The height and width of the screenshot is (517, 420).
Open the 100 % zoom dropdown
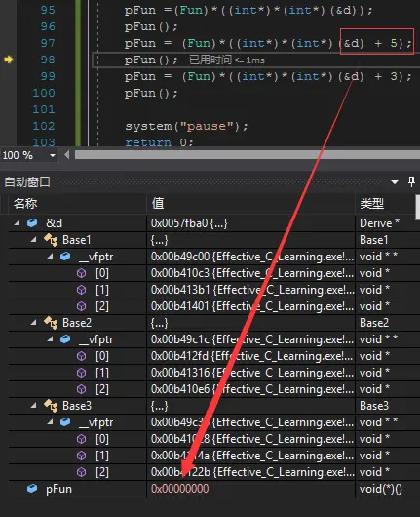(52, 155)
